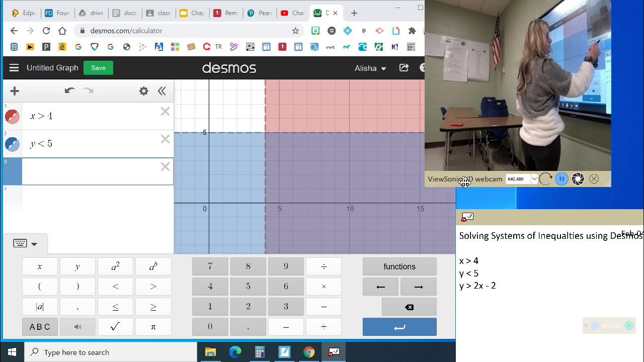Open the Desmos hamburger menu

14,68
